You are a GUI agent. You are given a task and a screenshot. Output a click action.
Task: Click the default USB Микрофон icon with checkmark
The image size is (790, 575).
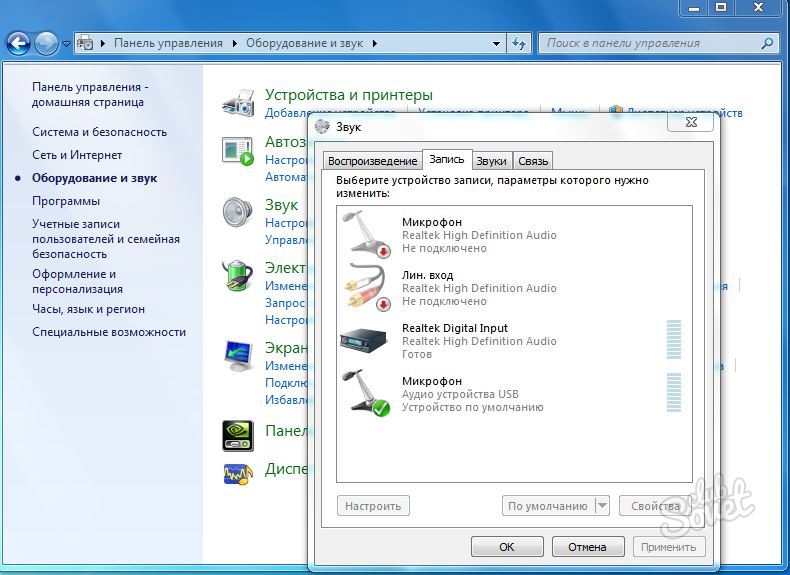[x=366, y=393]
